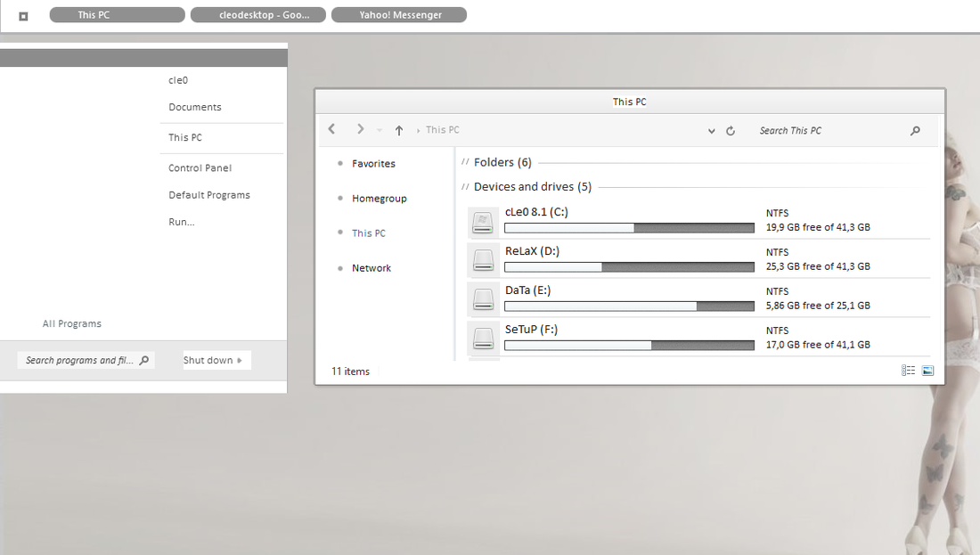Go back in Explorer navigation

click(x=332, y=129)
